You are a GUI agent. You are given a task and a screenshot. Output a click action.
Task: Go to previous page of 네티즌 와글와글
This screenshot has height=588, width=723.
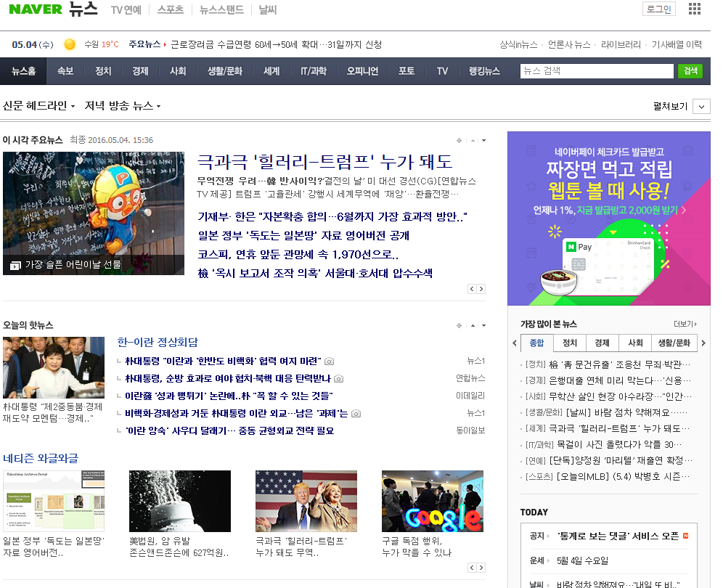click(x=472, y=568)
